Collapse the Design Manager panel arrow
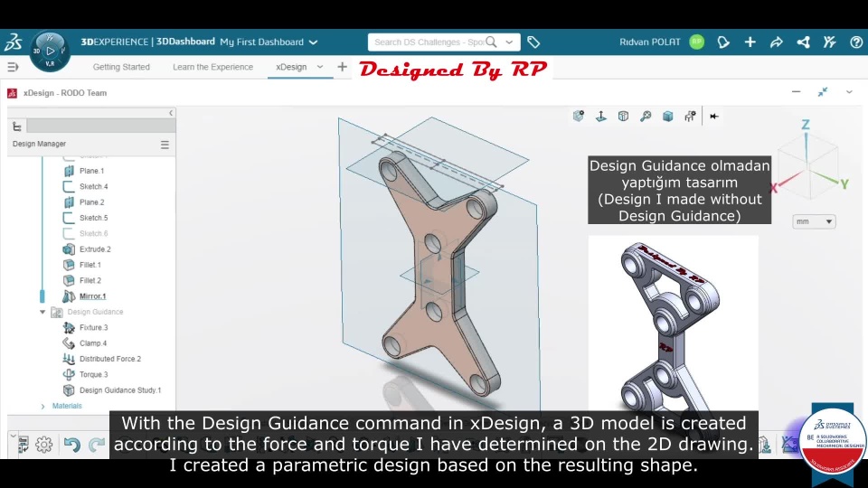Viewport: 868px width, 488px height. point(171,113)
